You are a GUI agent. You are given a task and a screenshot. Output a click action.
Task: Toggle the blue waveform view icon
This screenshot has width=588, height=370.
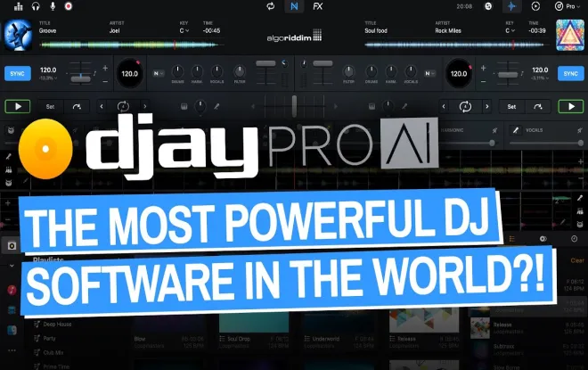click(511, 6)
